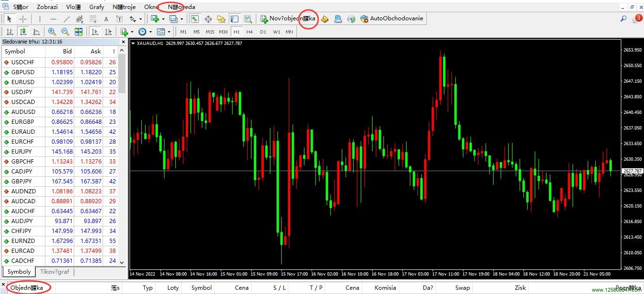Tile chart windows icon
644x294 pixels.
click(x=78, y=32)
